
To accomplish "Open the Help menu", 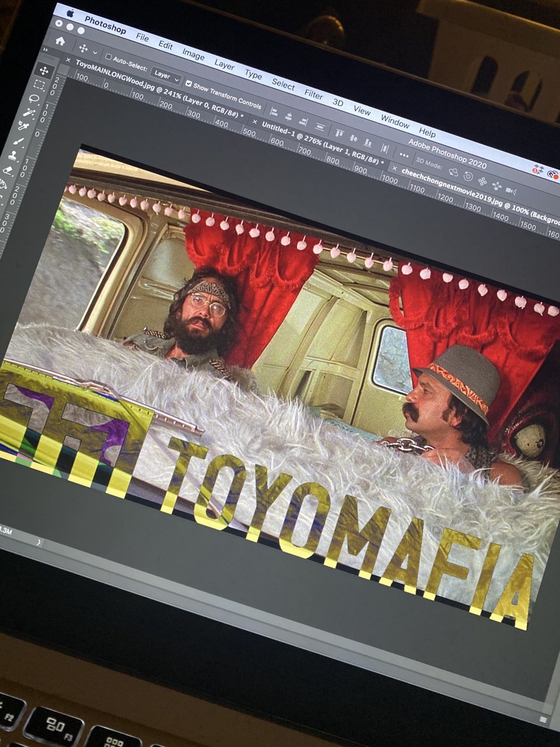I will [427, 132].
